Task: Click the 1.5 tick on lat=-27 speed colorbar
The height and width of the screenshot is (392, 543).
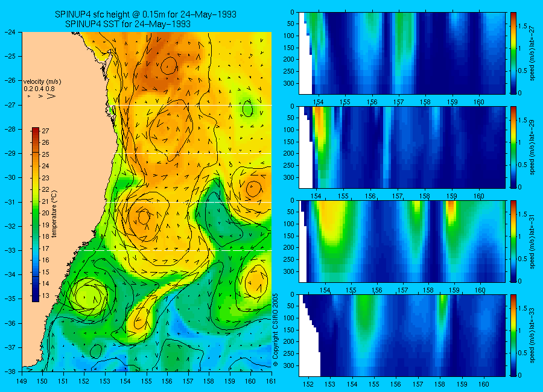Action: [x=522, y=26]
